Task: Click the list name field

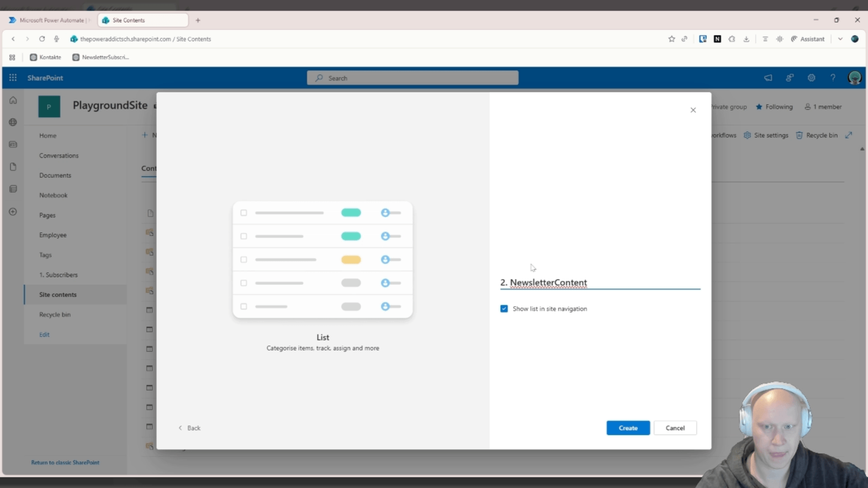Action: tap(600, 283)
